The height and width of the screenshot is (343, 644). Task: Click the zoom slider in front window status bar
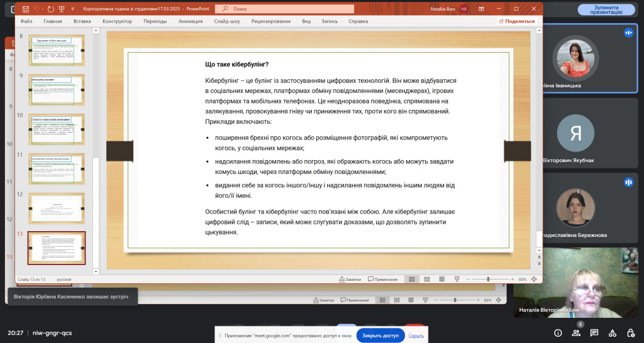point(489,279)
